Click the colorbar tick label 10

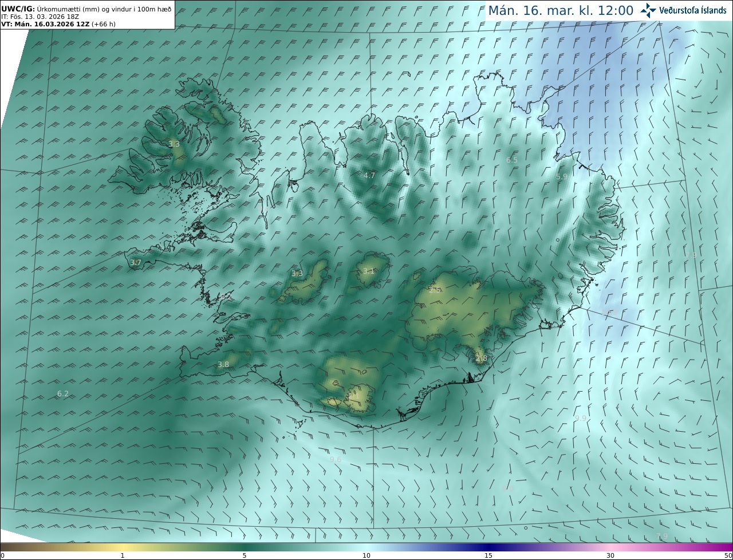[366, 555]
